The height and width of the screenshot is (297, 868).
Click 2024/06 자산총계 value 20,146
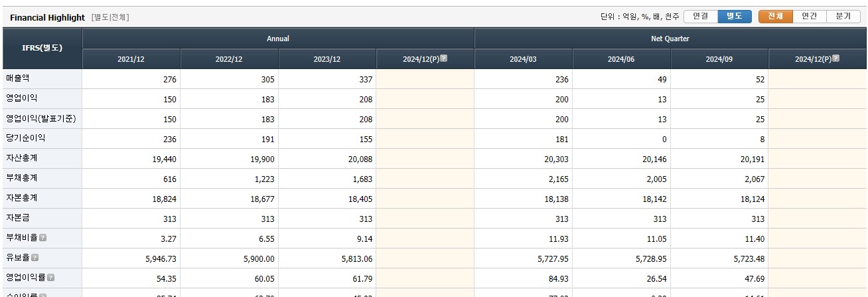point(654,159)
